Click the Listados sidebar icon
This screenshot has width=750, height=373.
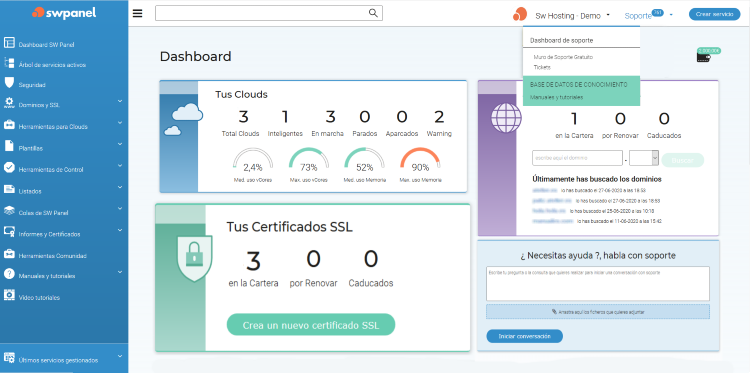[9, 189]
